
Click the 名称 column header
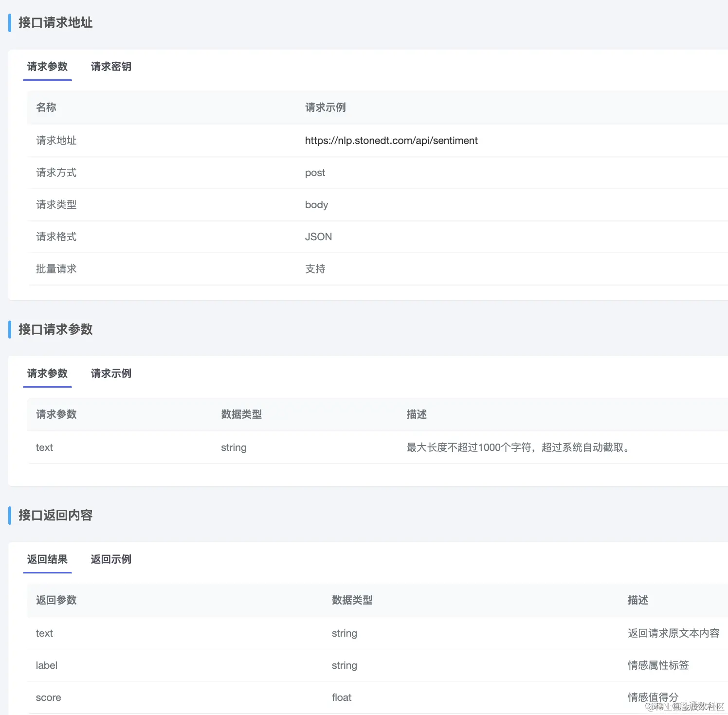pyautogui.click(x=46, y=107)
